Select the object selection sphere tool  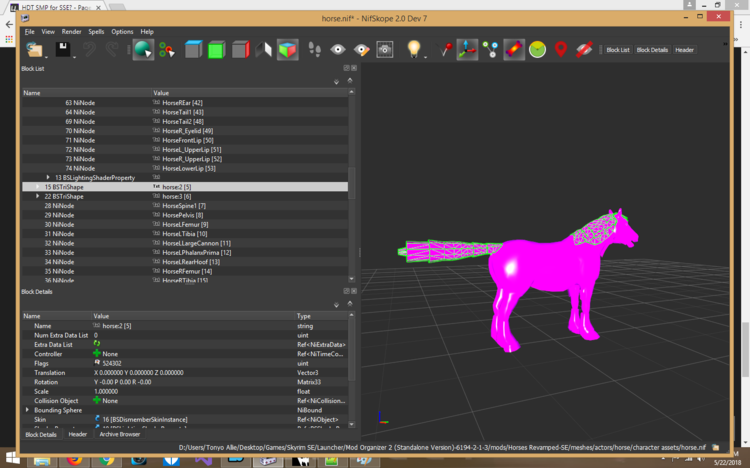coord(143,49)
